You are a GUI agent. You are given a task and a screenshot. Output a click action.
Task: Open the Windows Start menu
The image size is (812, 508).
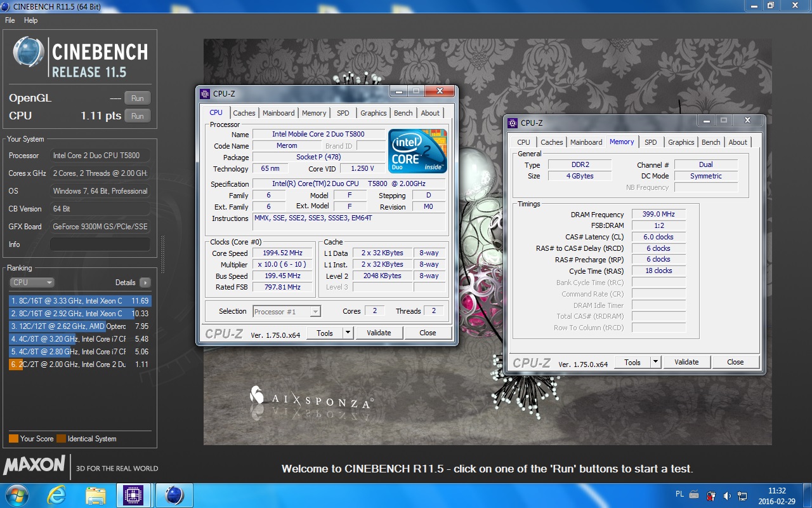coord(16,495)
